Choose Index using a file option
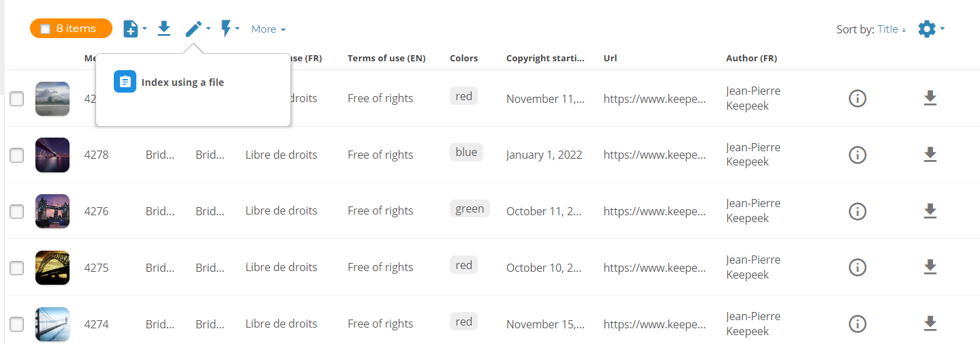This screenshot has height=344, width=980. click(x=182, y=82)
